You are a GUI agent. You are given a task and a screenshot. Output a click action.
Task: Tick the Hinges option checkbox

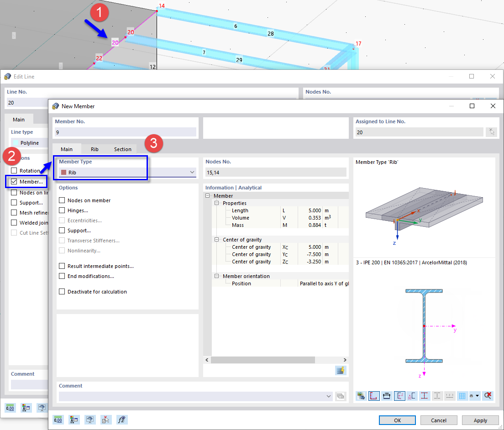(x=62, y=210)
